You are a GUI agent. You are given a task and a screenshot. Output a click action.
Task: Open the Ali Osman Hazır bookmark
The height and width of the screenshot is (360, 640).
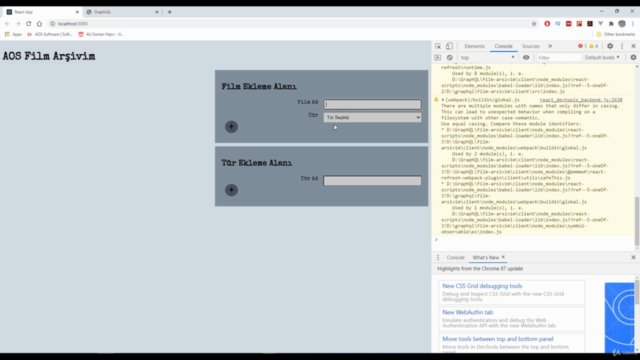(101, 34)
